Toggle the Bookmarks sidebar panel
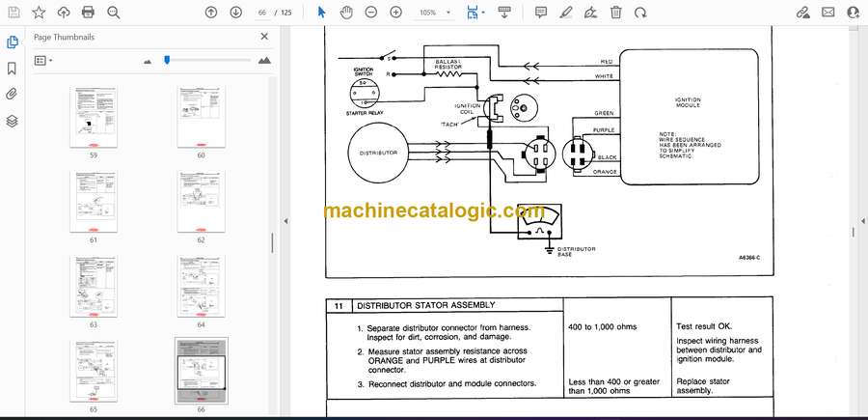 12,69
